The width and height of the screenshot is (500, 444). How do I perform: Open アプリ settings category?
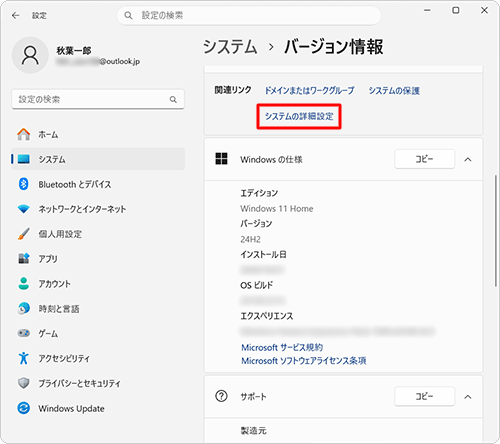(x=98, y=259)
